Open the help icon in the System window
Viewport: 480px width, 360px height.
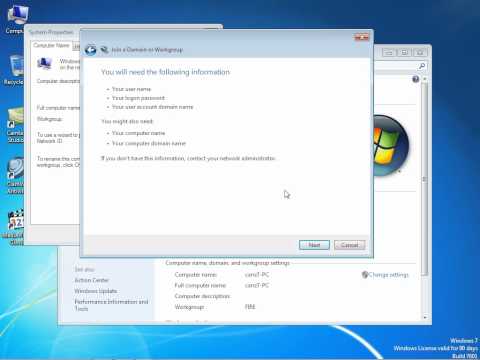(415, 79)
